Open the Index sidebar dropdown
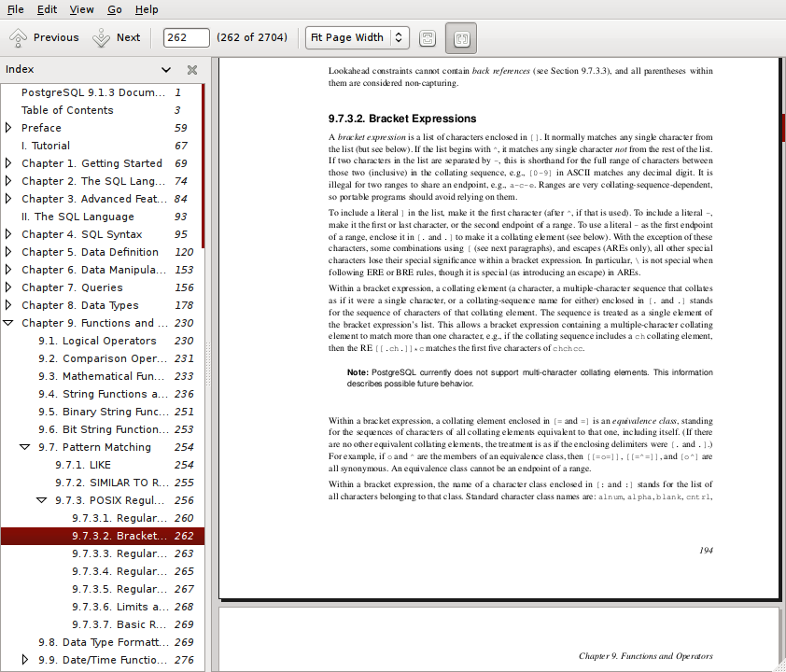 166,70
